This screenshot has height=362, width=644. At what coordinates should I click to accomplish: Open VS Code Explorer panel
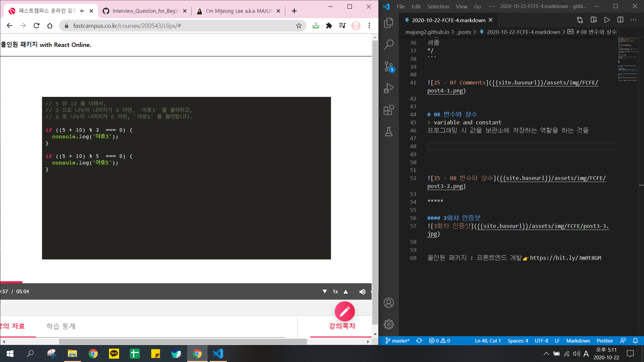(x=389, y=23)
